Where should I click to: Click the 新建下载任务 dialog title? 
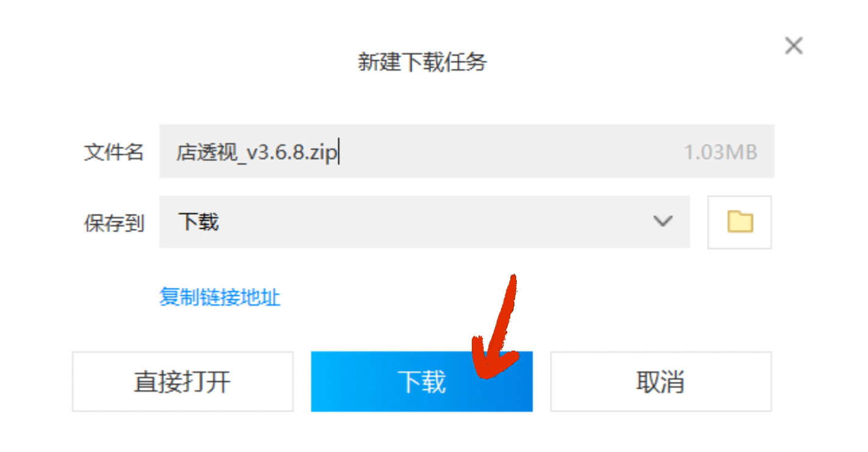click(x=422, y=62)
